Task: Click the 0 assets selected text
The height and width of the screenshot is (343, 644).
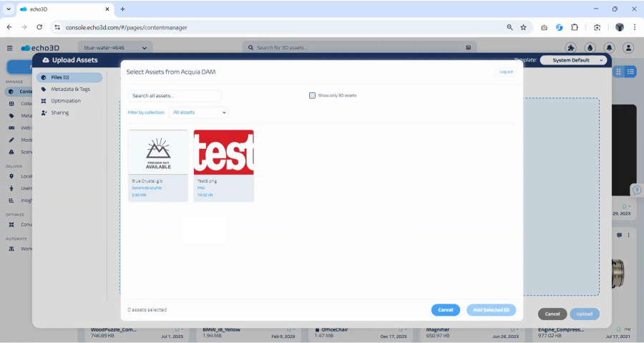Action: (x=147, y=310)
